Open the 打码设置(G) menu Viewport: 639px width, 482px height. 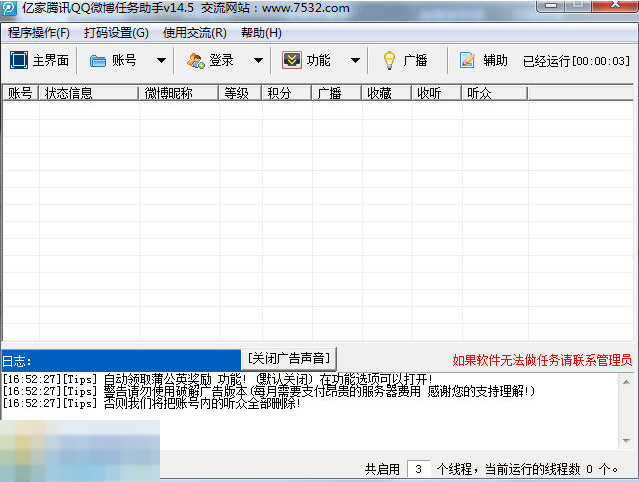pyautogui.click(x=116, y=33)
